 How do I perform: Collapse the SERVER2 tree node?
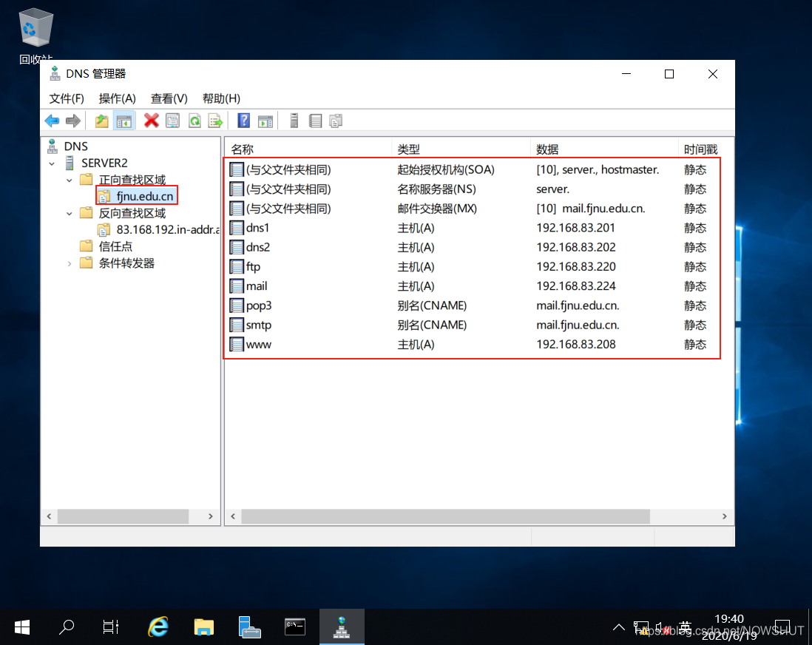pyautogui.click(x=52, y=163)
